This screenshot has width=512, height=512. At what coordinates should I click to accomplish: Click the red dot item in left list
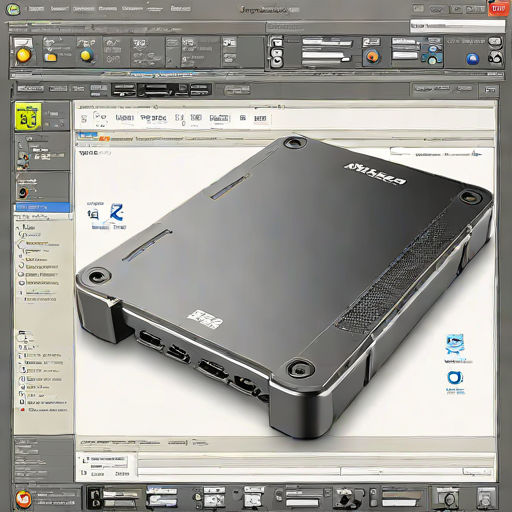22,410
